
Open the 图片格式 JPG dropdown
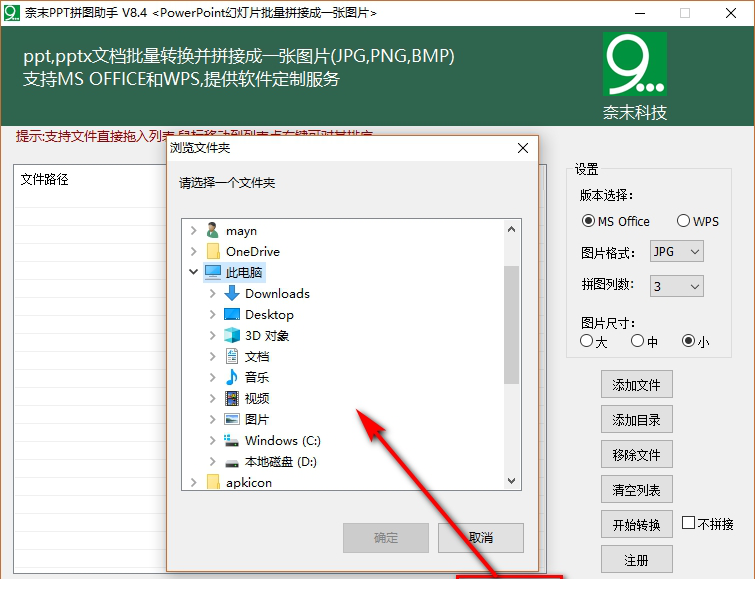click(x=677, y=251)
